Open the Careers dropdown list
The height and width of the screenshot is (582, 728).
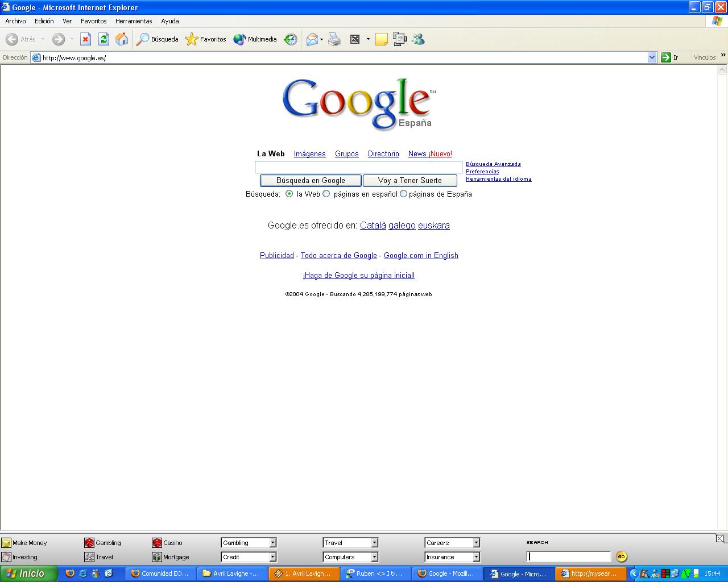click(452, 543)
